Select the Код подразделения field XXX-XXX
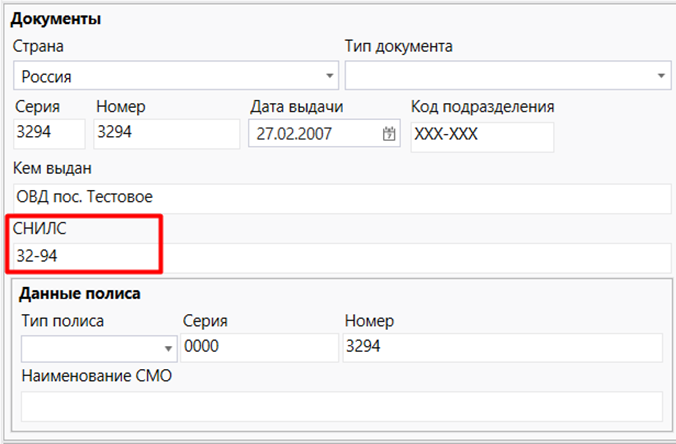Screen dimensions: 676x444 (481, 135)
